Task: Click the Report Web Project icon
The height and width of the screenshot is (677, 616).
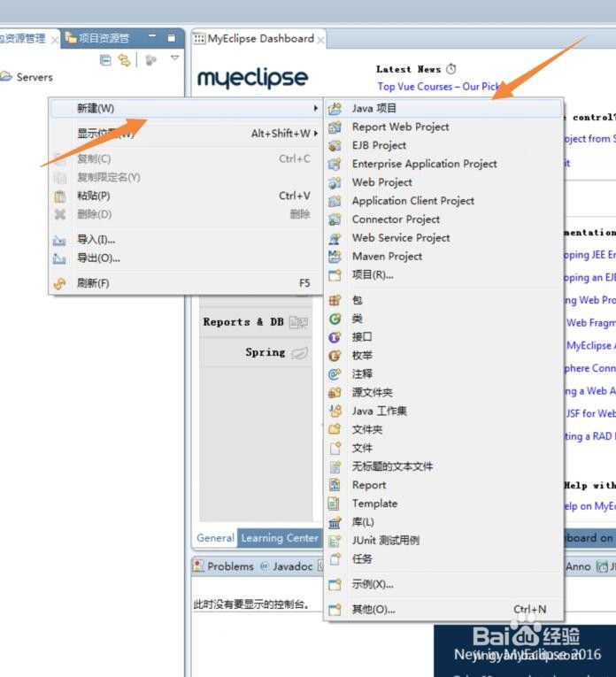Action: 335,127
